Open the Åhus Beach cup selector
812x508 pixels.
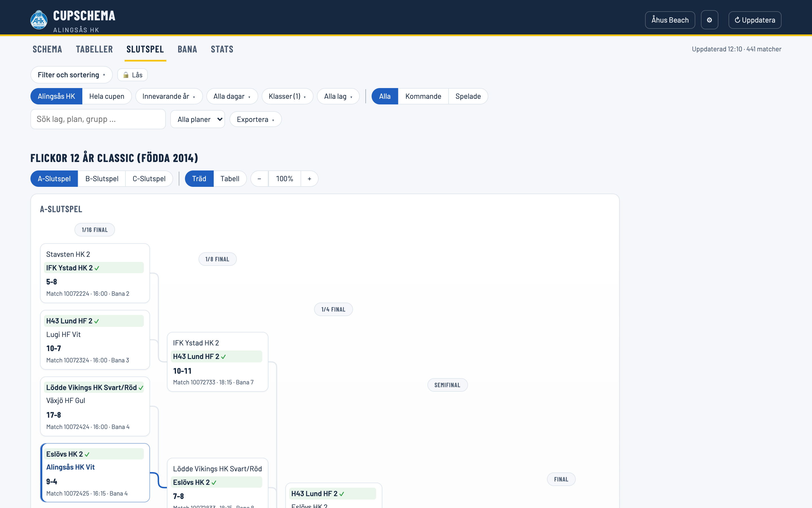pos(670,20)
